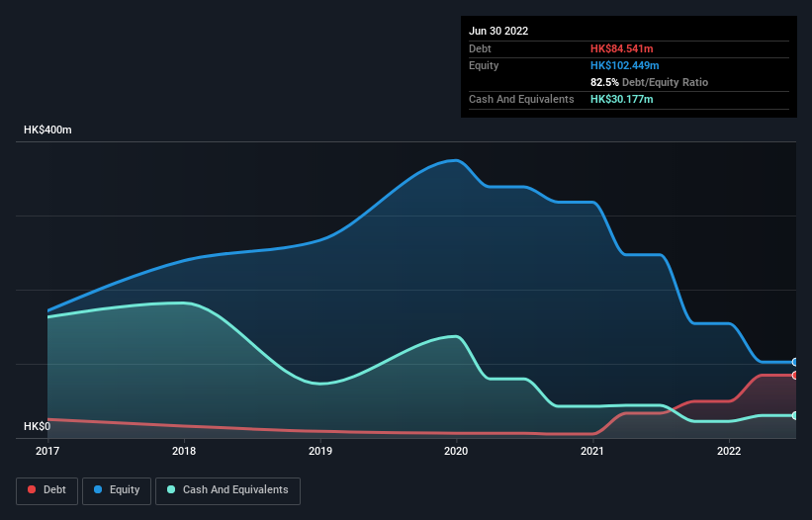Image resolution: width=812 pixels, height=520 pixels.
Task: Toggle the Debt legend button
Action: 46,490
